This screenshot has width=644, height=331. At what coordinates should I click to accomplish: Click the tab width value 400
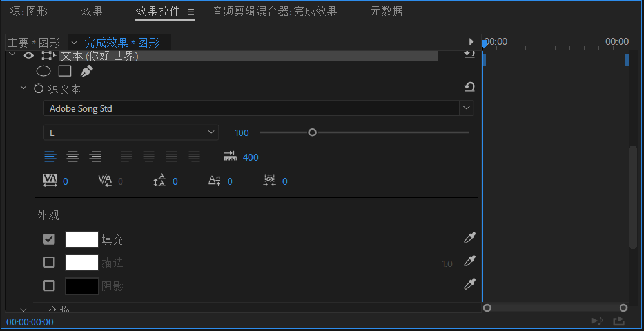tap(251, 157)
